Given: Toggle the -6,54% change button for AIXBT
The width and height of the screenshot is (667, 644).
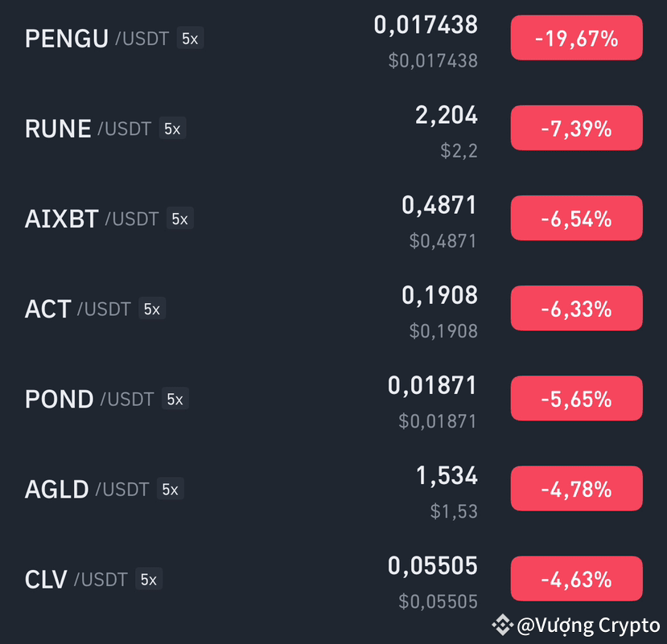Looking at the screenshot, I should click(x=576, y=218).
